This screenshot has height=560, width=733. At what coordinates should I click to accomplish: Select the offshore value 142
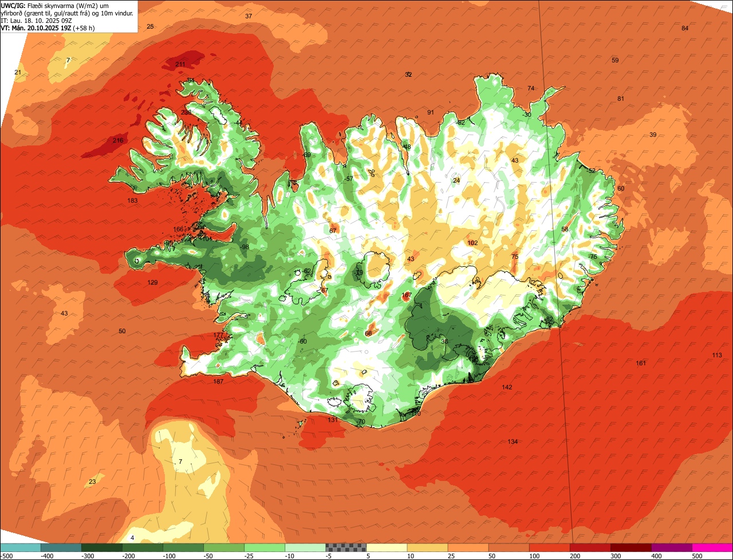point(507,387)
